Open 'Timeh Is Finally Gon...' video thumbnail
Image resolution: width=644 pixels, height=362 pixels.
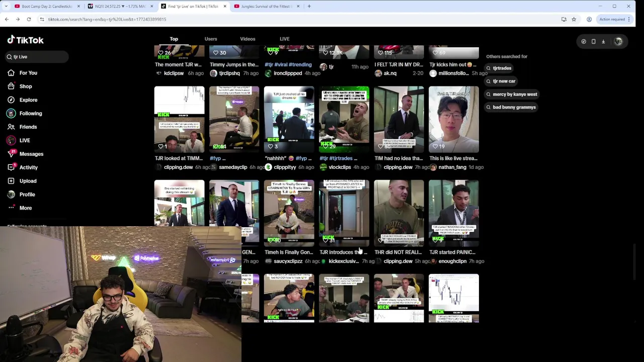click(289, 213)
